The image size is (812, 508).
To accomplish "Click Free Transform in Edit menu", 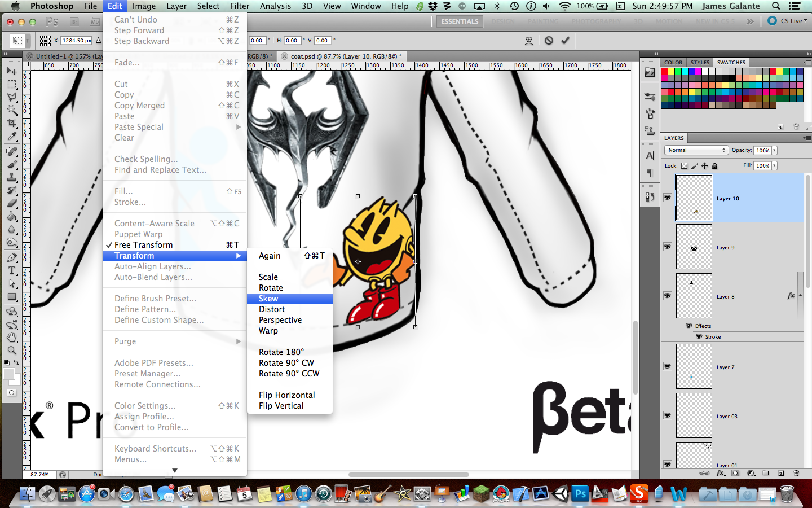I will (x=175, y=245).
